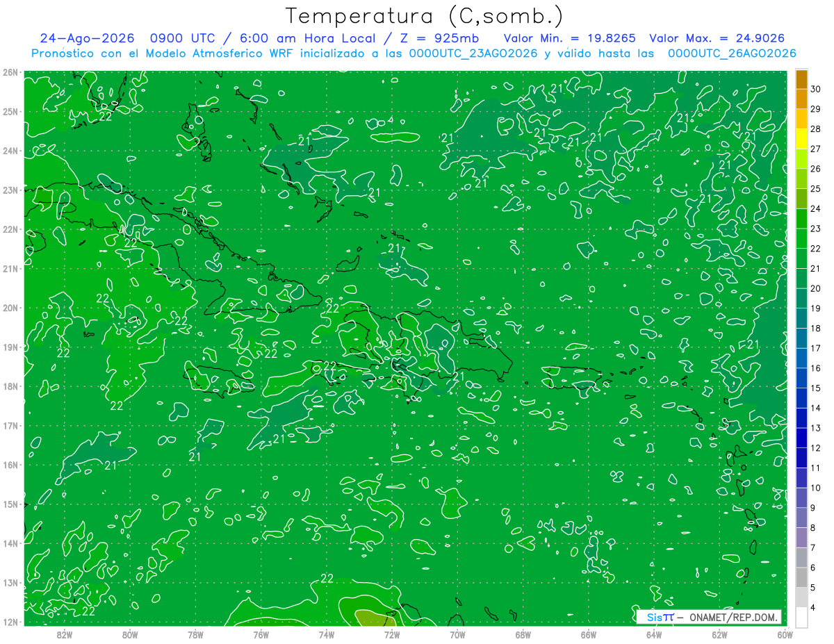Pick the brown top swatch of the color scale

pyautogui.click(x=801, y=79)
